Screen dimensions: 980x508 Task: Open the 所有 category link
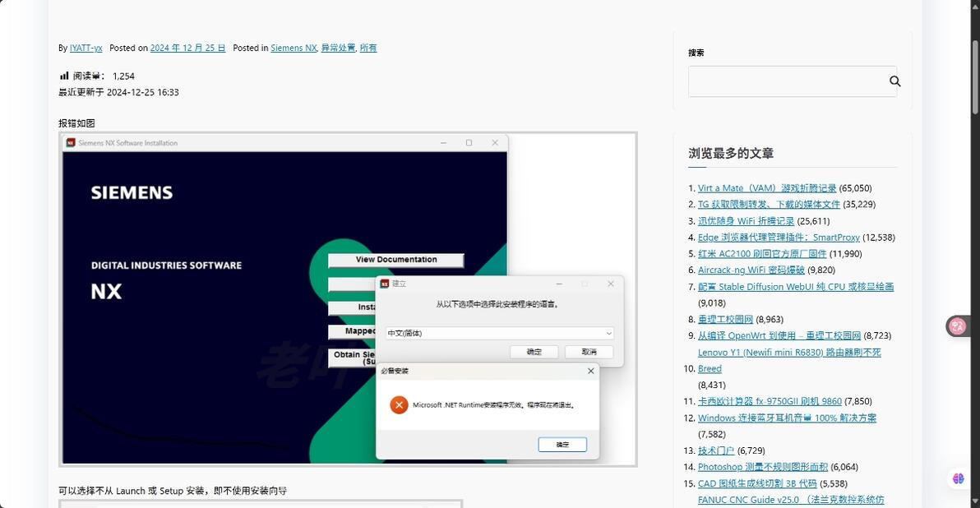(368, 48)
